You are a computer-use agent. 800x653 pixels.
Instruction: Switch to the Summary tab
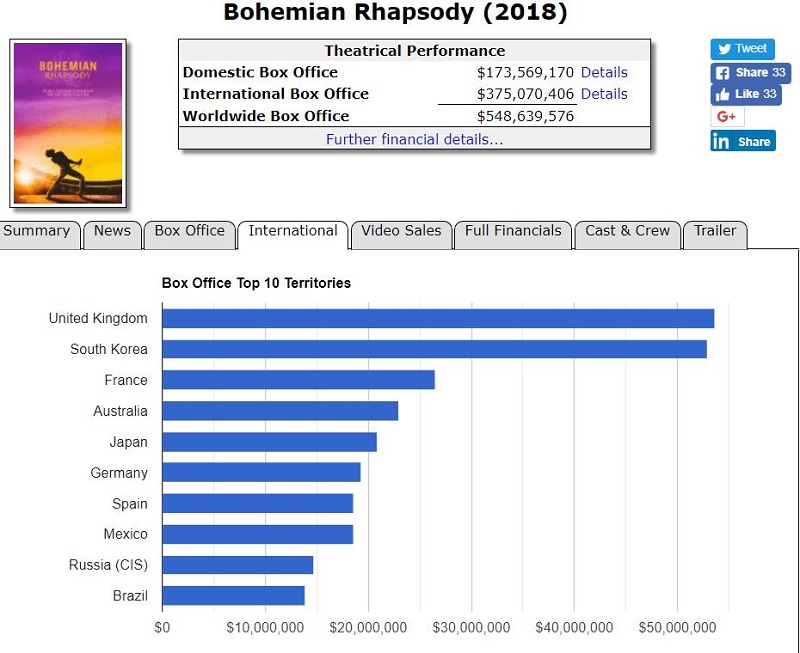click(x=38, y=232)
